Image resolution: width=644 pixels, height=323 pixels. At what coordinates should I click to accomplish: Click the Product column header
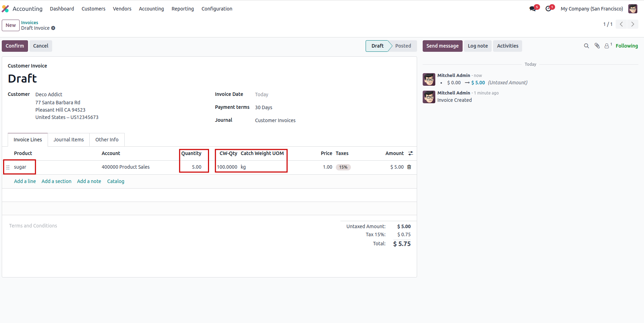click(23, 153)
